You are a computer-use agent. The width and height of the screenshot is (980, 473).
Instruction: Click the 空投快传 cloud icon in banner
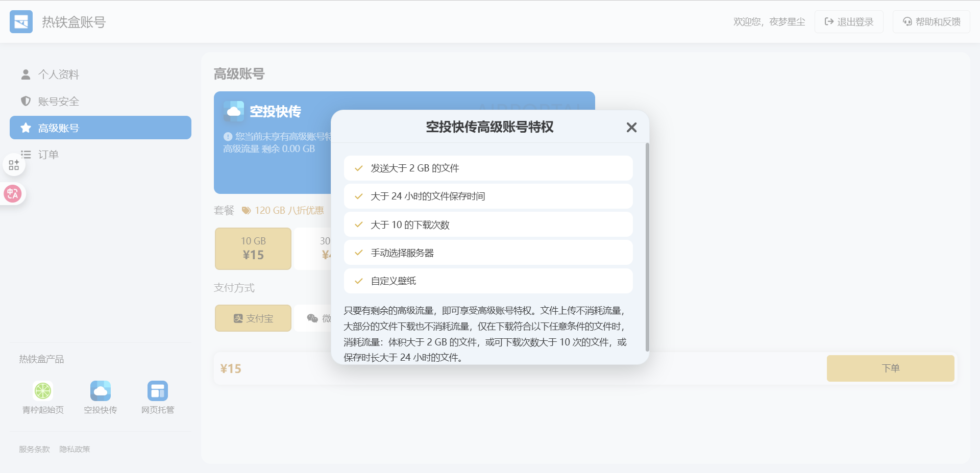click(234, 111)
